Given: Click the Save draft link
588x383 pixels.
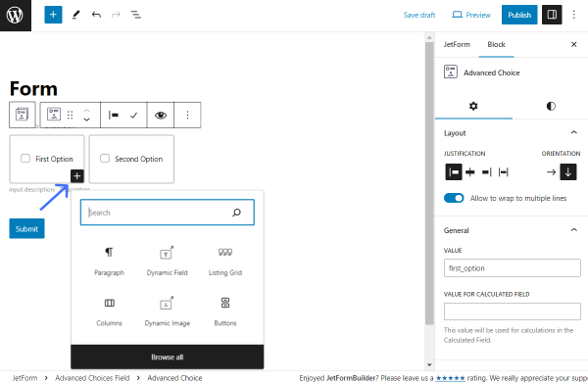Looking at the screenshot, I should point(419,15).
